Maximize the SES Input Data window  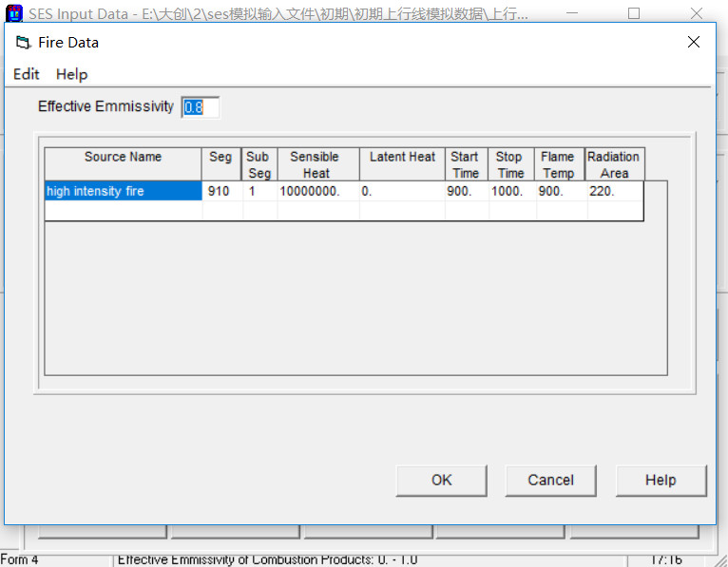click(633, 13)
